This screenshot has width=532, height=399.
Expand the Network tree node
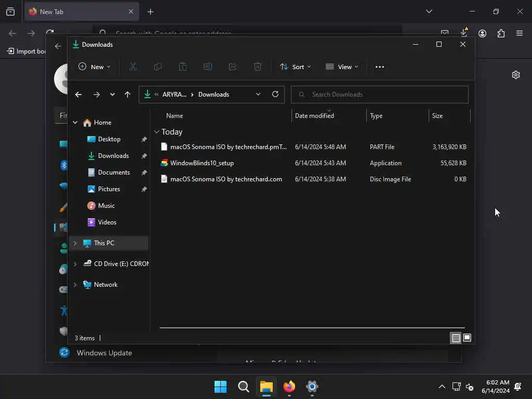point(75,285)
